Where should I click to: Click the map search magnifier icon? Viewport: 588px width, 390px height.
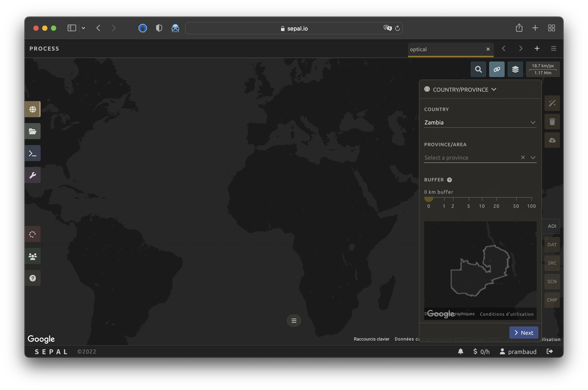click(x=478, y=69)
